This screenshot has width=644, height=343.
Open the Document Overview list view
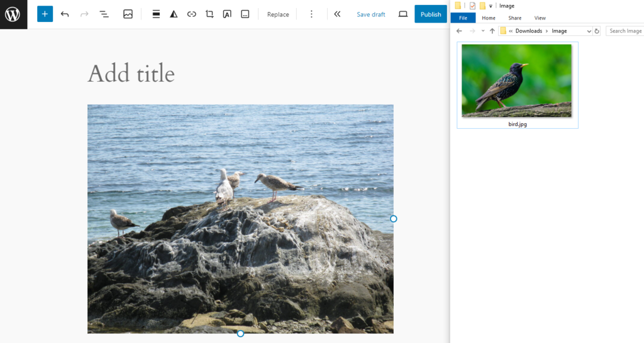pos(104,14)
